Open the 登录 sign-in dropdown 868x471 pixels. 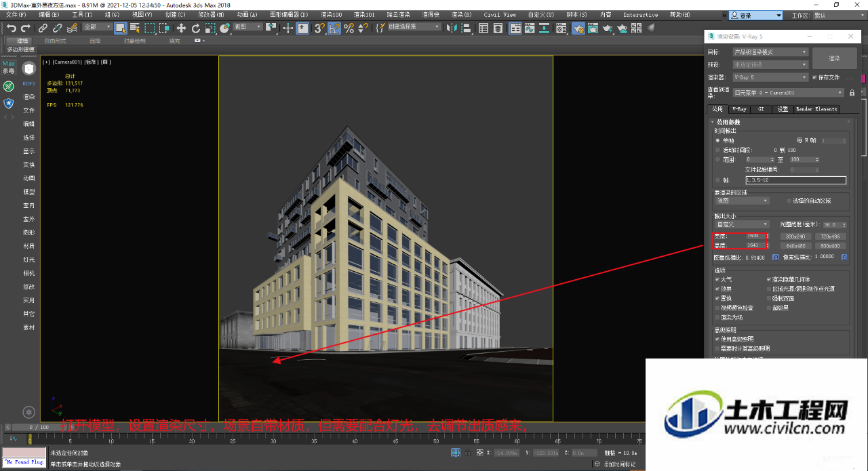click(x=756, y=15)
